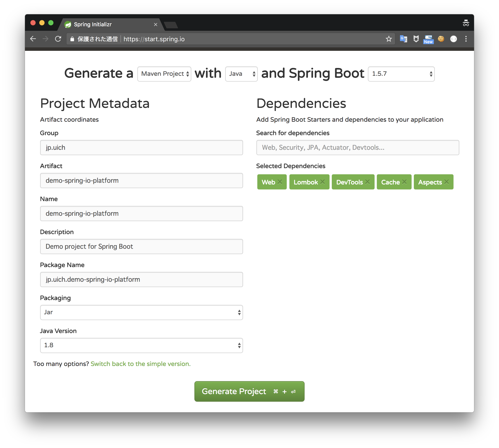This screenshot has height=448, width=499.
Task: Click the Group input field
Action: pos(141,148)
